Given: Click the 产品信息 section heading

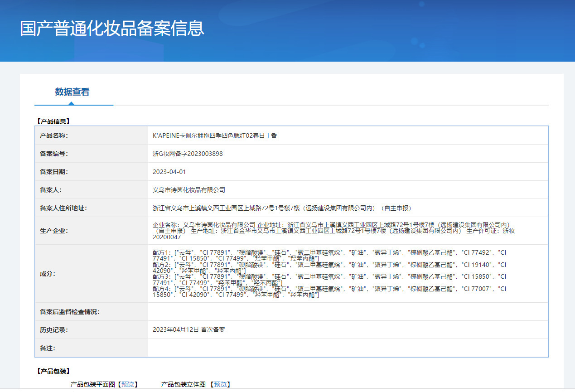Looking at the screenshot, I should coord(53,121).
